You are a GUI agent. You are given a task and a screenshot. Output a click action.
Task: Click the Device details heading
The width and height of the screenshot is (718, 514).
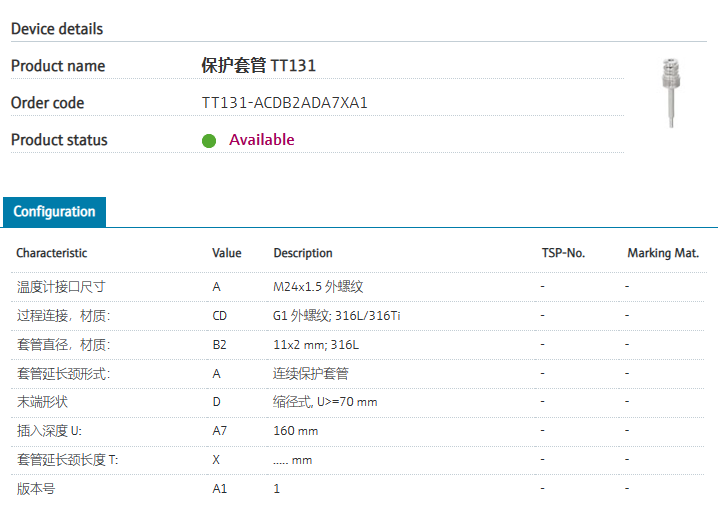click(x=57, y=29)
